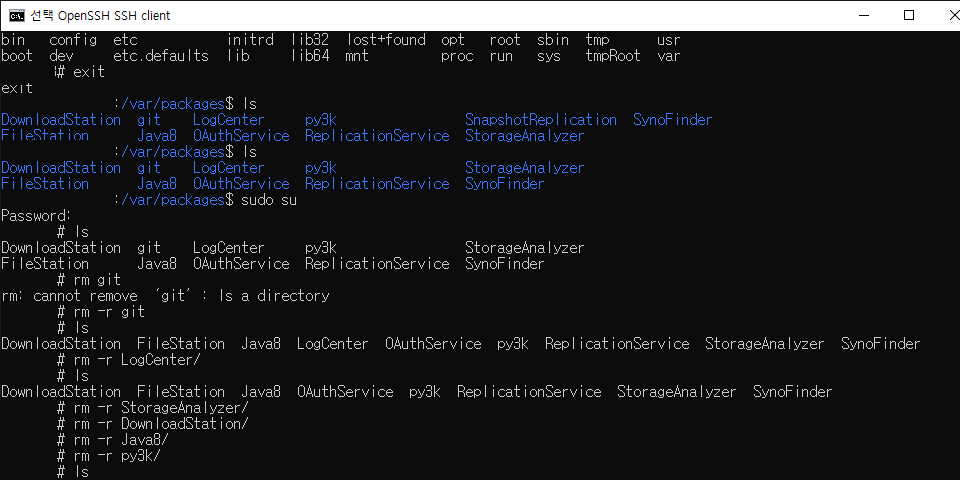
Task: Click 'FileStation' in the listing below rm -r LogCenter/
Action: [181, 392]
